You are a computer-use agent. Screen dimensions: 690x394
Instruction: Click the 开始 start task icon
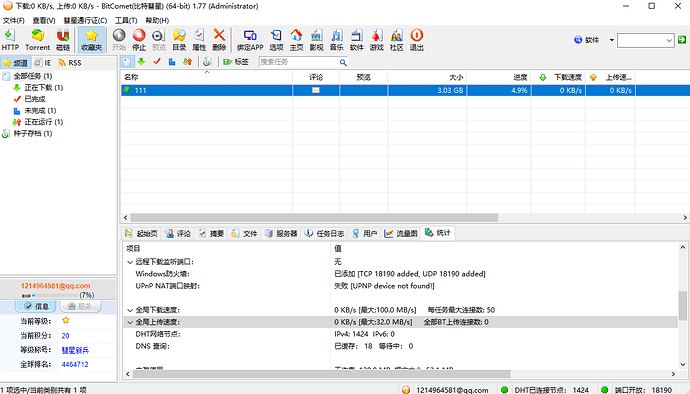[119, 40]
